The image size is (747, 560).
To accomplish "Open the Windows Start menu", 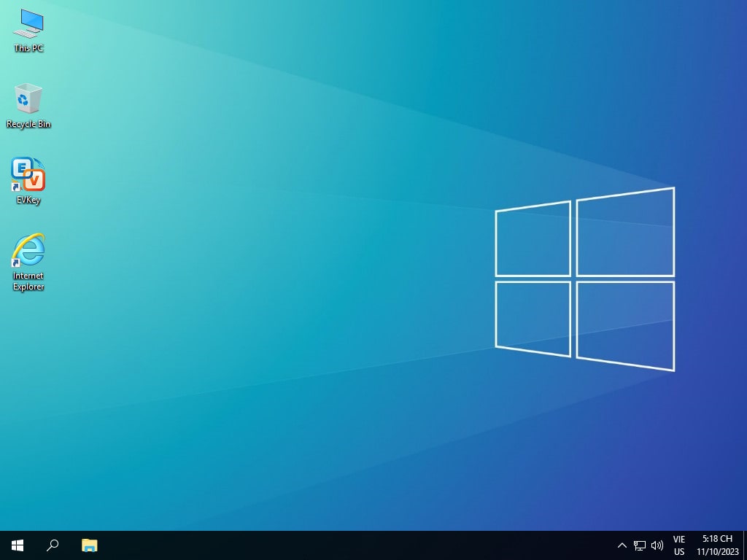I will click(18, 545).
